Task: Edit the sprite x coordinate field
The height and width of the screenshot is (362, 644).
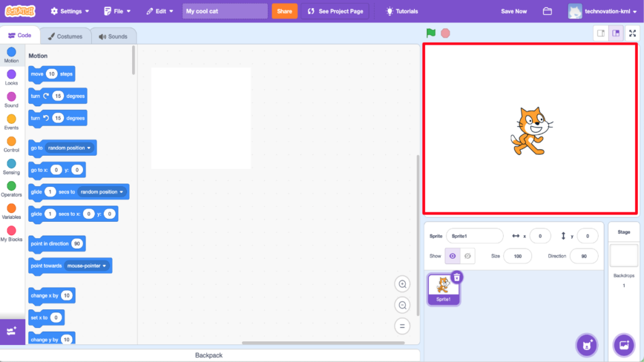Action: coord(540,236)
